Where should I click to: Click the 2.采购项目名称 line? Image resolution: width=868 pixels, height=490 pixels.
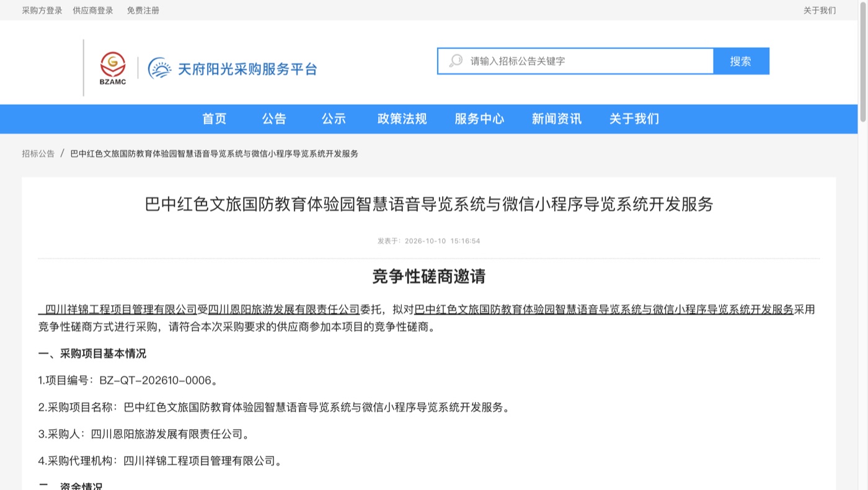(275, 408)
